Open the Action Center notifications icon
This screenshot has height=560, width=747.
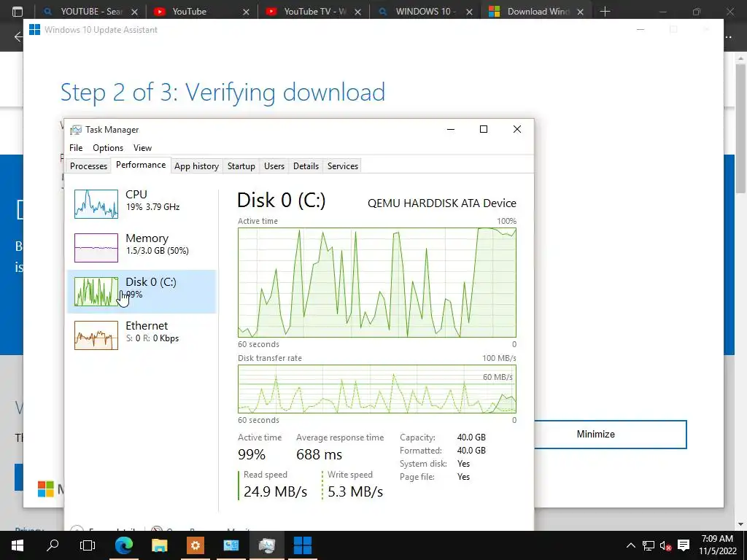[x=684, y=545]
